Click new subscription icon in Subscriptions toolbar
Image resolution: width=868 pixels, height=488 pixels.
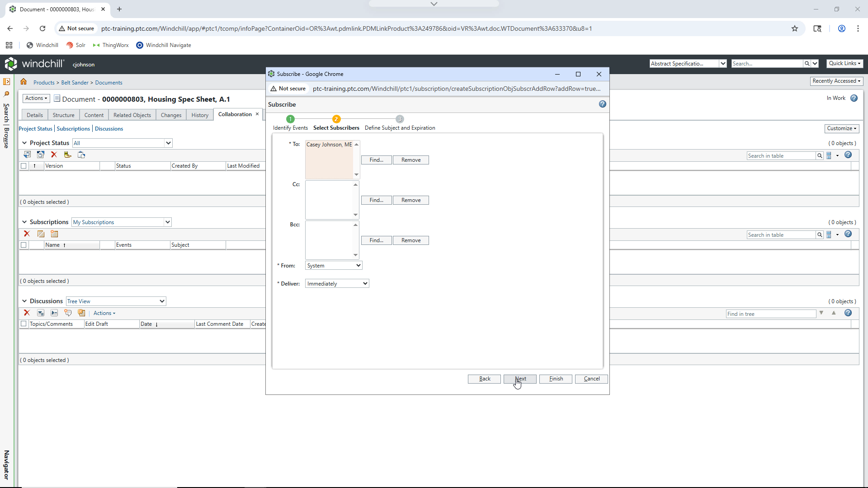click(54, 234)
